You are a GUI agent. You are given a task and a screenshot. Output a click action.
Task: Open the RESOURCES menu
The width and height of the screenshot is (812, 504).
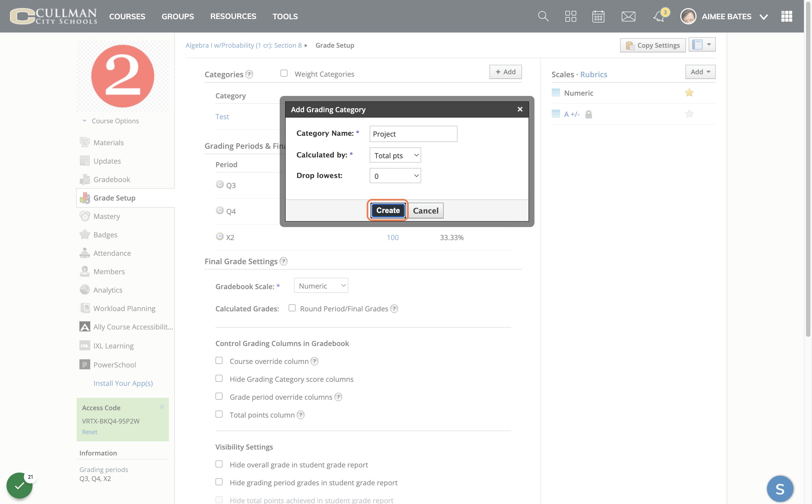(x=233, y=16)
